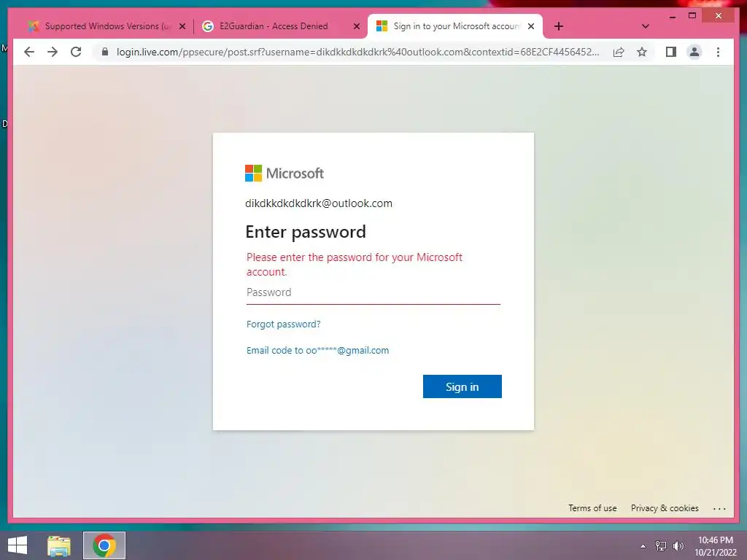Open Privacy & cookies link
The image size is (747, 560).
[665, 508]
